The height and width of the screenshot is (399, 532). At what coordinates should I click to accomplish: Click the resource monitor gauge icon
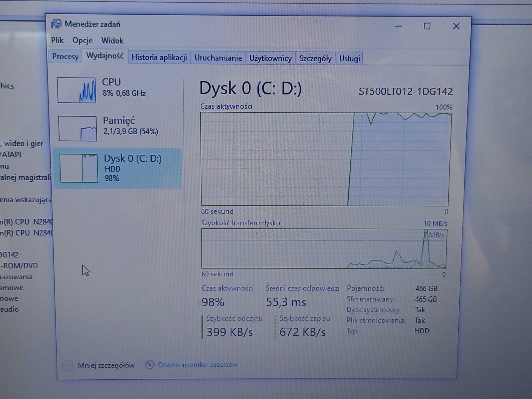point(149,365)
